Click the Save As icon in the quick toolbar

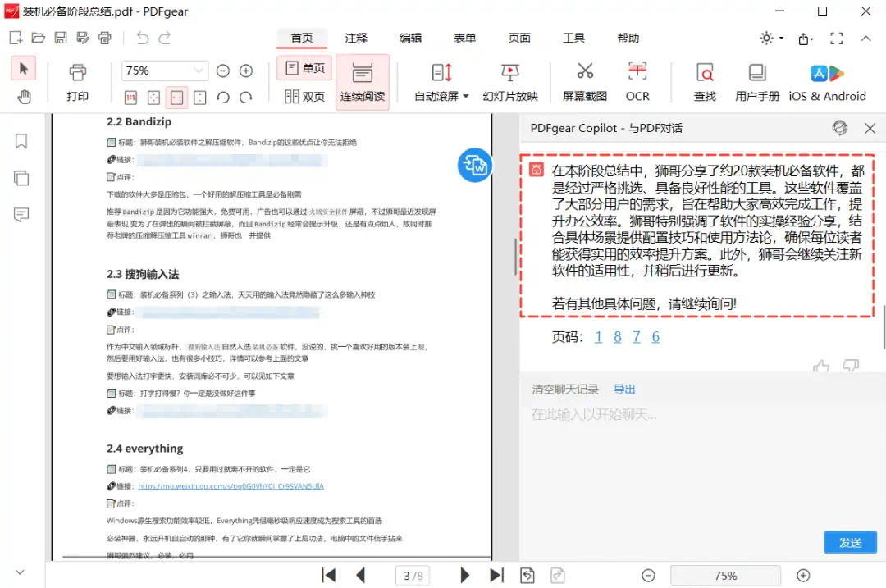pos(83,38)
